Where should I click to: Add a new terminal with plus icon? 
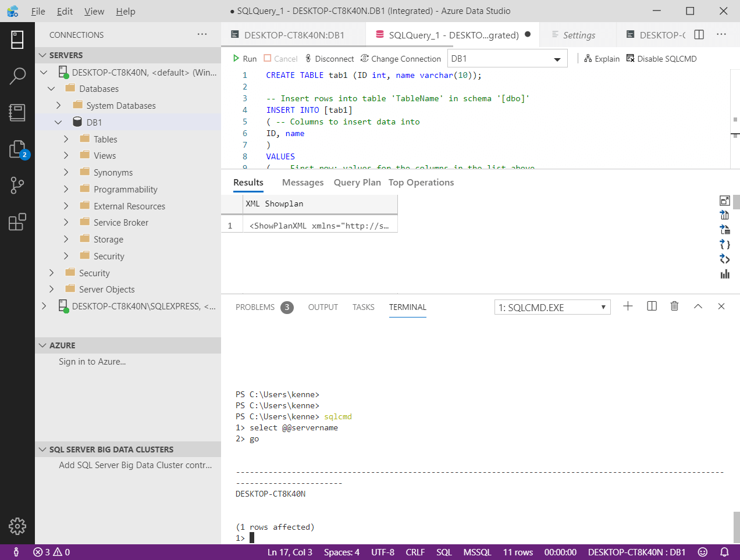click(x=628, y=306)
